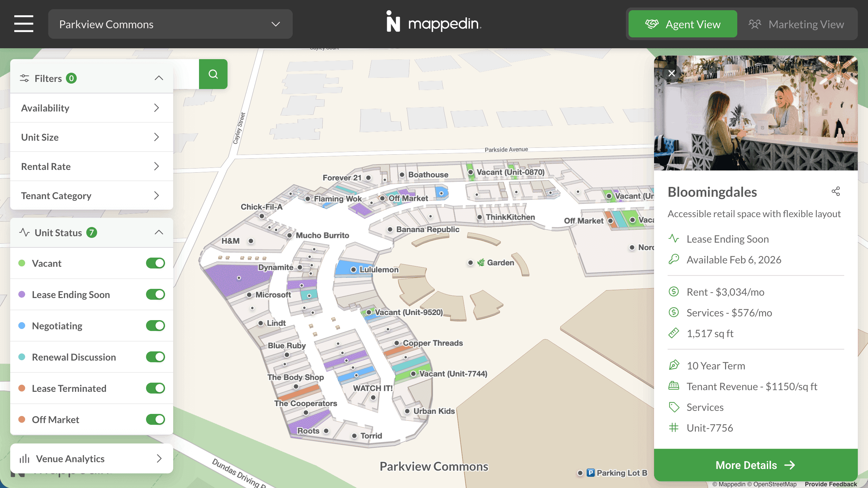Image resolution: width=868 pixels, height=488 pixels.
Task: Click the pen icon beside 10 Year Term
Action: 674,365
